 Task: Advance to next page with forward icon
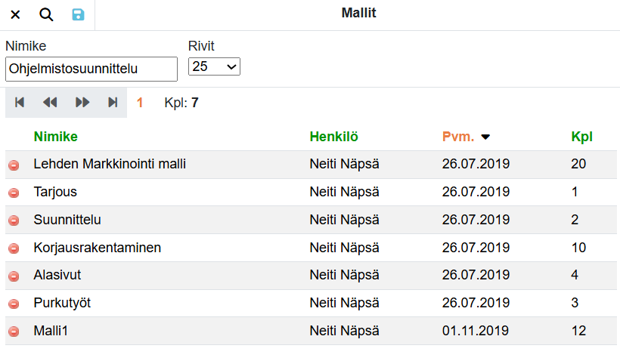(x=82, y=103)
